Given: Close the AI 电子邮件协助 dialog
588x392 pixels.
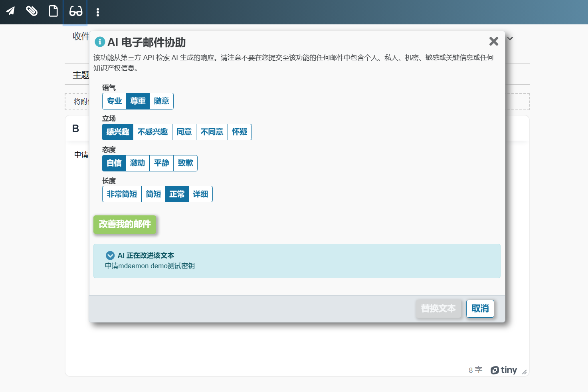Looking at the screenshot, I should (x=494, y=41).
